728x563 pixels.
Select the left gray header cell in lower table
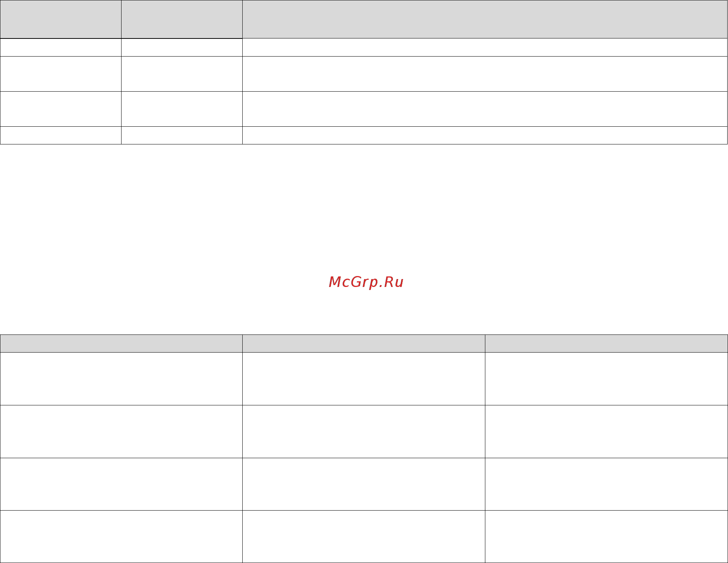[121, 344]
